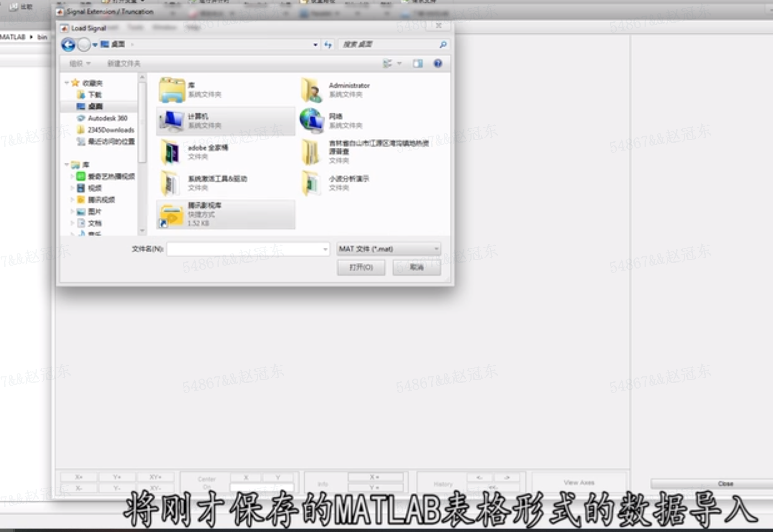This screenshot has height=532, width=773.
Task: Click the 搜索 桌面 search field
Action: tap(388, 44)
